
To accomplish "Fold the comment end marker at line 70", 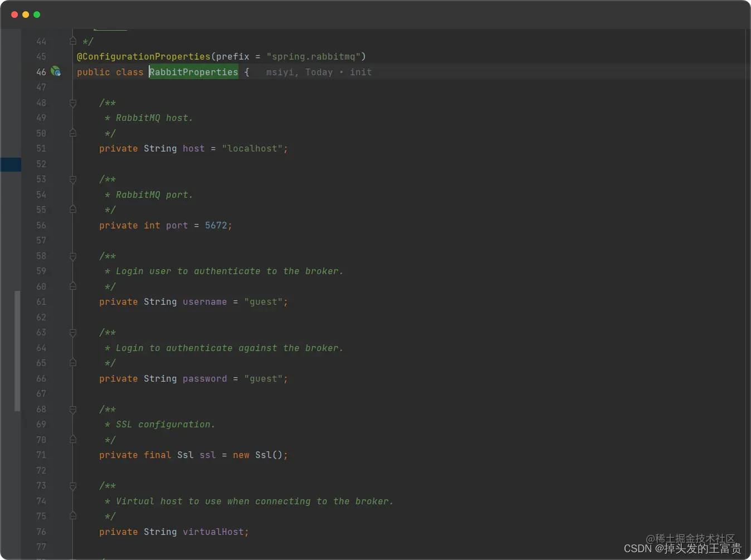I will click(73, 439).
